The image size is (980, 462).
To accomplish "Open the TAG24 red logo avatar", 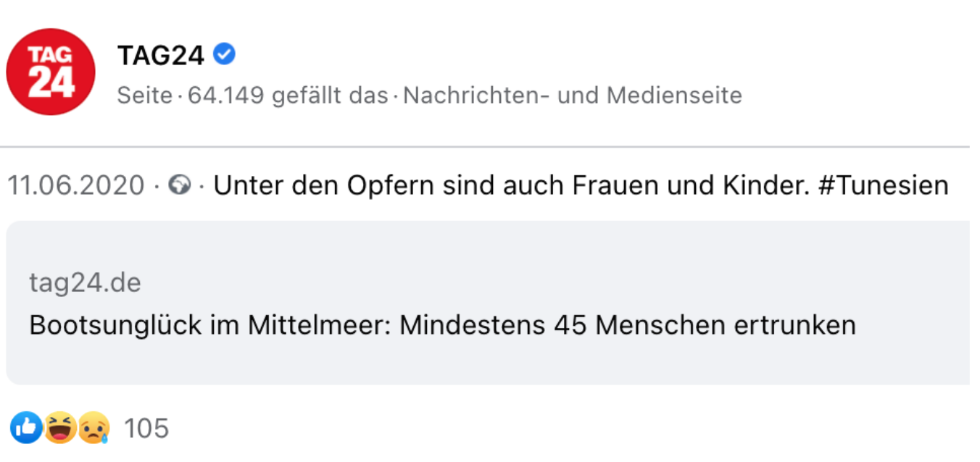I will coord(51,72).
